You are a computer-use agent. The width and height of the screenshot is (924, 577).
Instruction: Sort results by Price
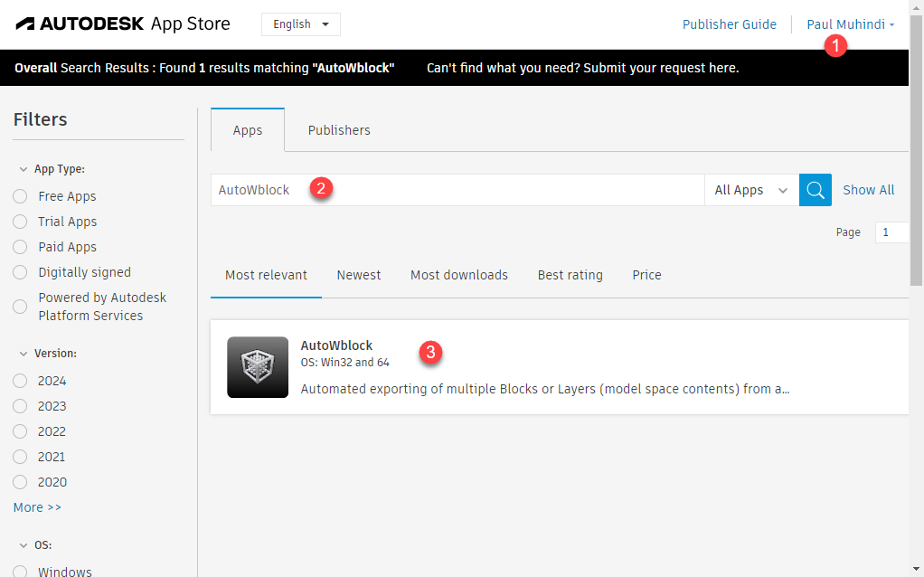[x=646, y=275]
